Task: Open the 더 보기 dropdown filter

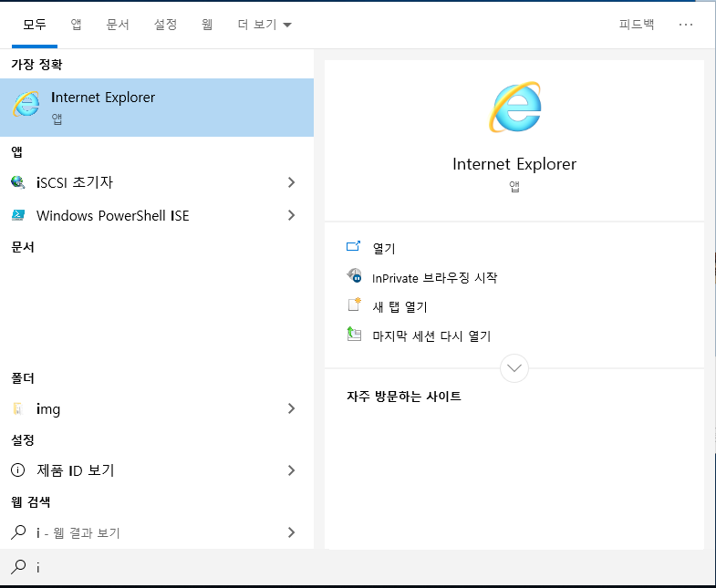Action: [265, 25]
